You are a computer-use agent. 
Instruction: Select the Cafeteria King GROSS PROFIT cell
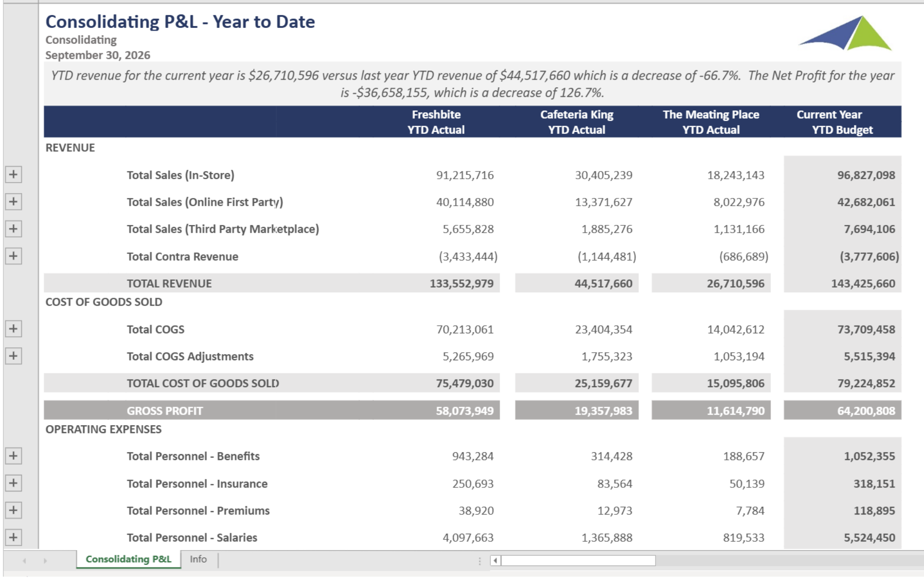(x=603, y=411)
